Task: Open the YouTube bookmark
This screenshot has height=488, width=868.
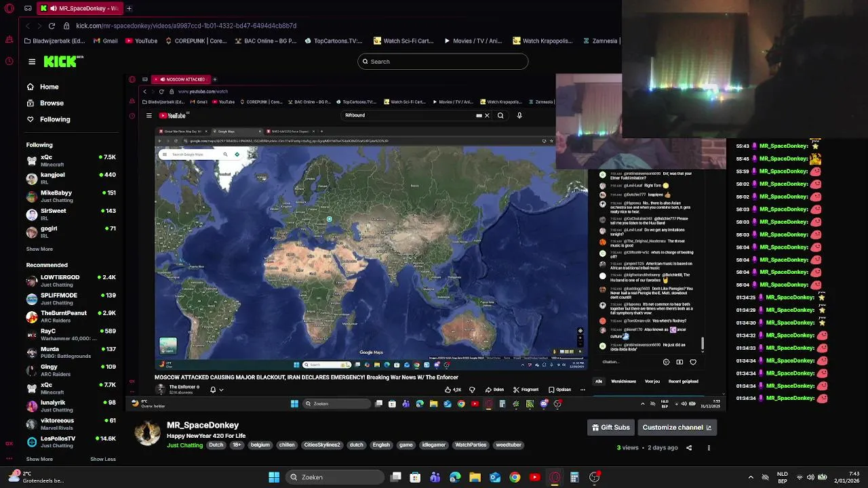Action: pos(141,41)
